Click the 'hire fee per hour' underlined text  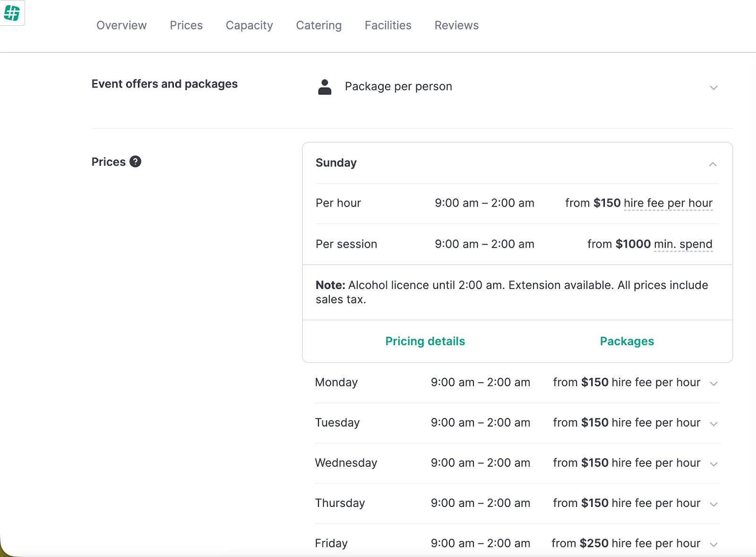[x=668, y=203]
